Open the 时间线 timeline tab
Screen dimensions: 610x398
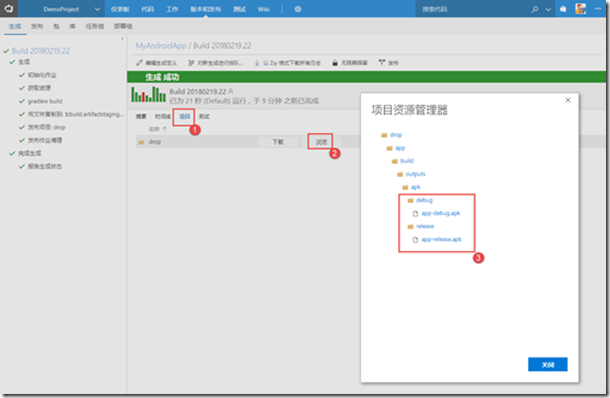click(163, 116)
